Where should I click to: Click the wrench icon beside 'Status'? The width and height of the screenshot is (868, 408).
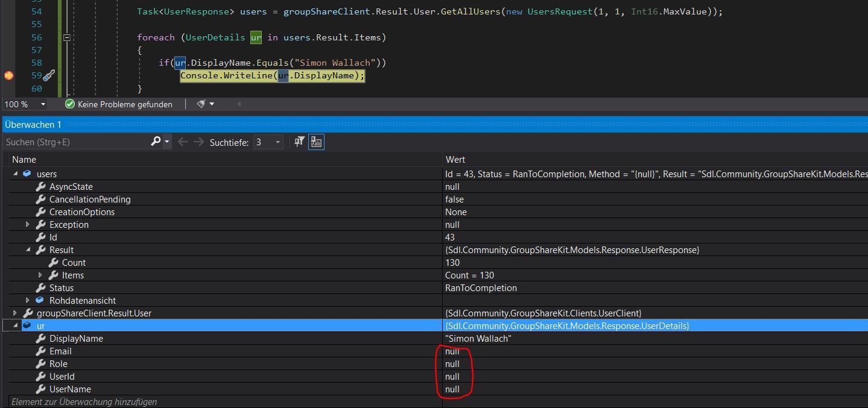point(41,288)
